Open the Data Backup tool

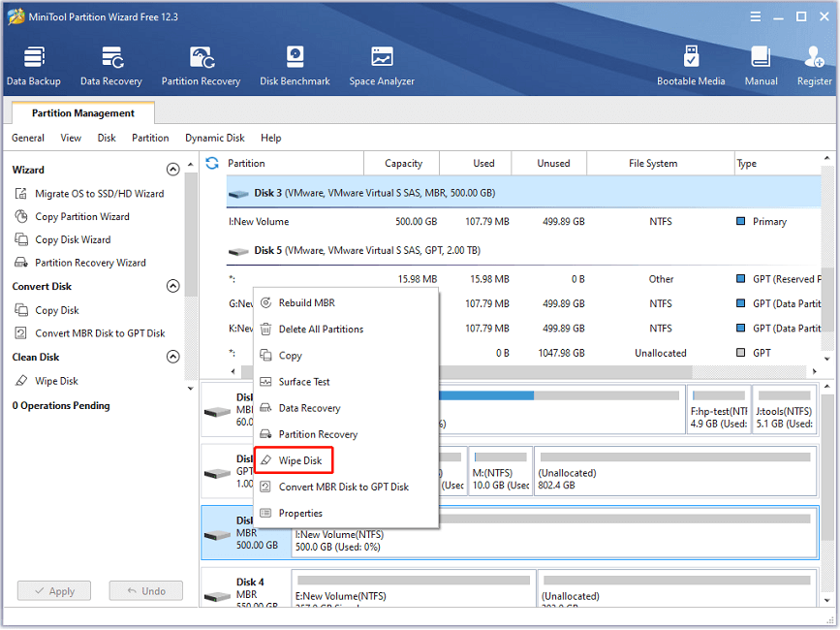(x=33, y=66)
